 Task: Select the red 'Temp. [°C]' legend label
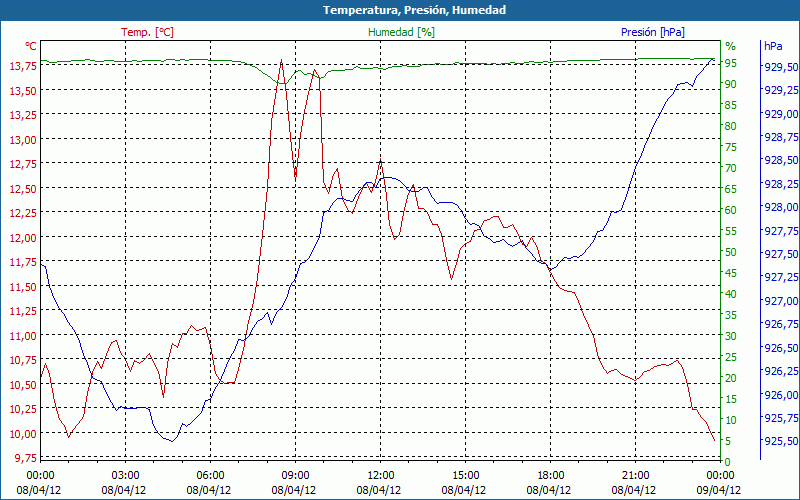(x=147, y=32)
